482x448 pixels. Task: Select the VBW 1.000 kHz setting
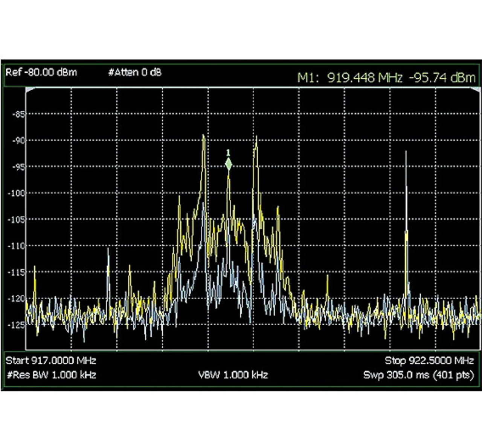pos(233,375)
